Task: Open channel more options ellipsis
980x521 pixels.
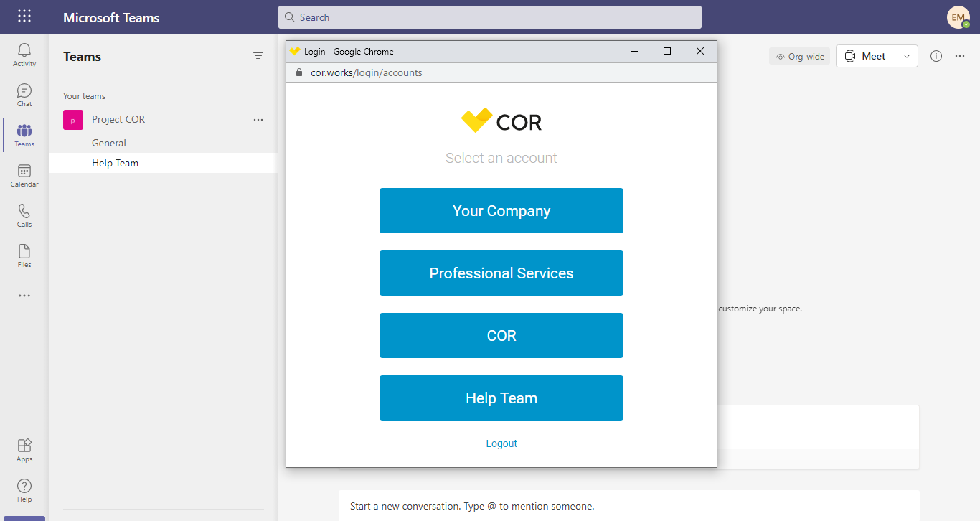Action: pyautogui.click(x=960, y=56)
